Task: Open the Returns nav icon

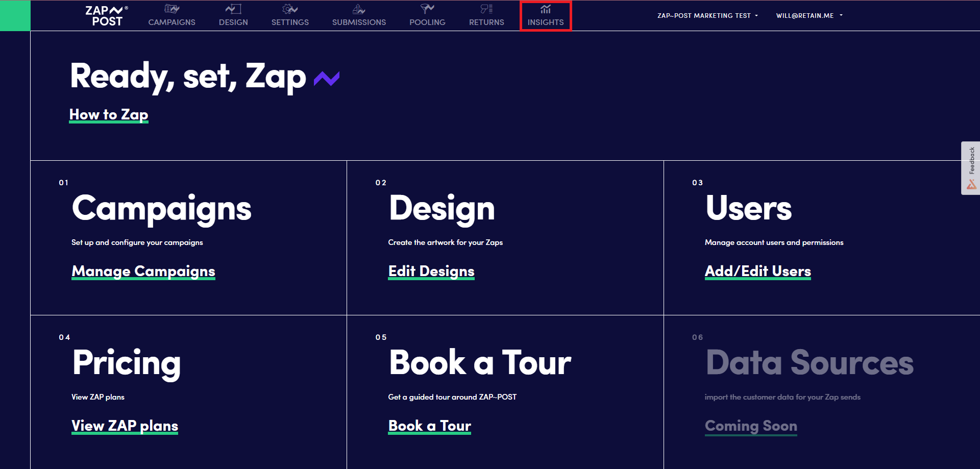Action: point(486,9)
